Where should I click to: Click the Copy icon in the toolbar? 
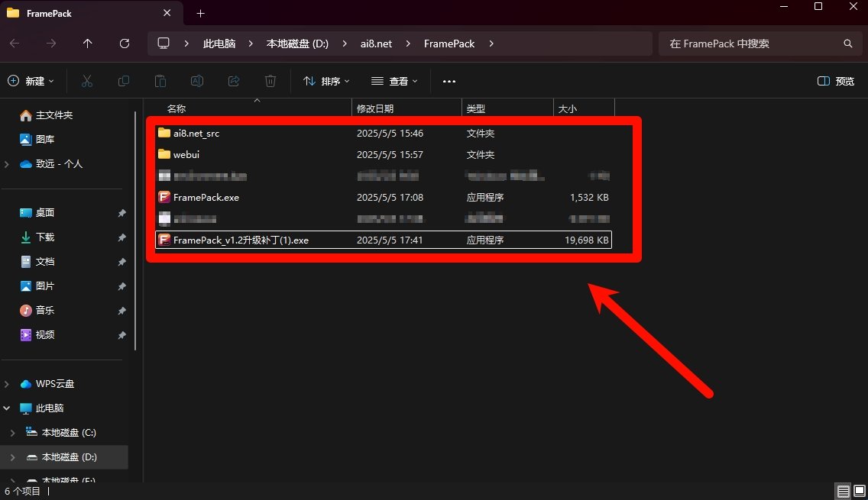(x=125, y=81)
